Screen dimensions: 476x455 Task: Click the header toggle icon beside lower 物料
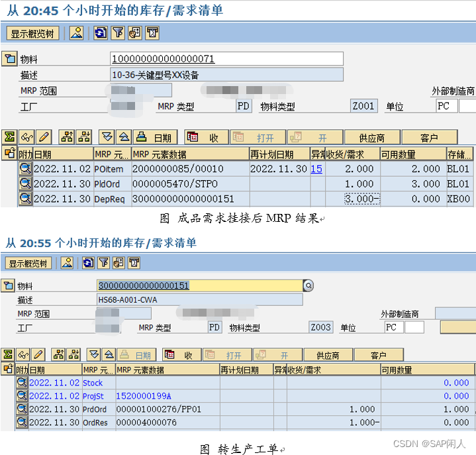tap(8, 285)
